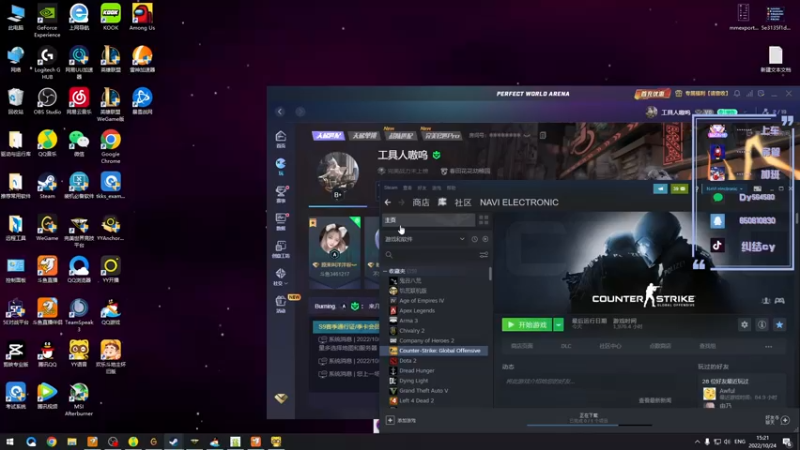Open Steam desktop shortcut

point(47,186)
